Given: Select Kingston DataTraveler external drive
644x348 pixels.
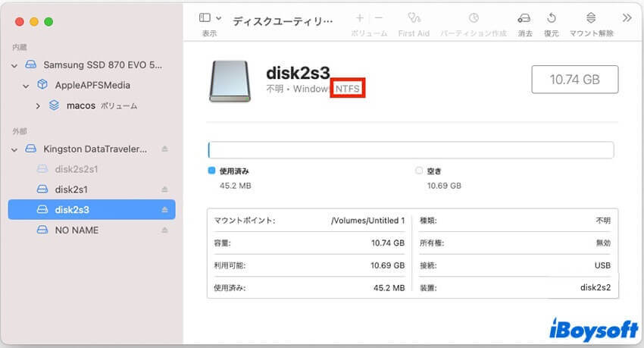Looking at the screenshot, I should 95,149.
